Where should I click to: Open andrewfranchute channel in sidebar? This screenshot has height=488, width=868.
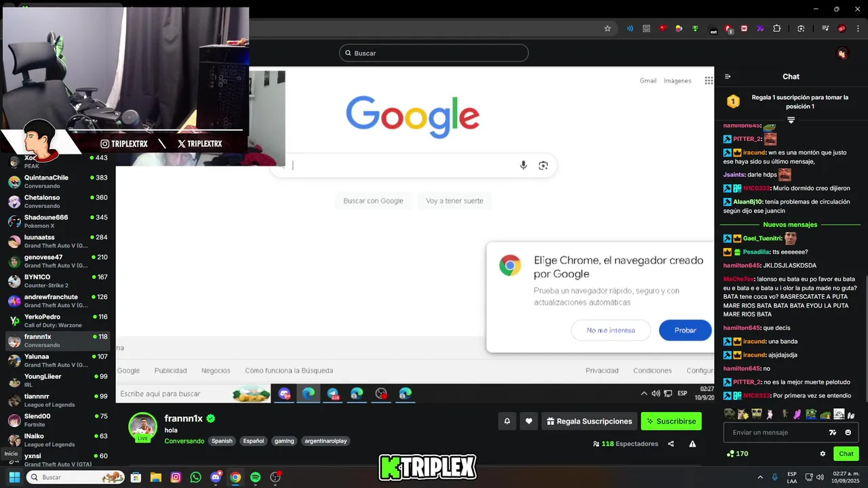(x=58, y=301)
